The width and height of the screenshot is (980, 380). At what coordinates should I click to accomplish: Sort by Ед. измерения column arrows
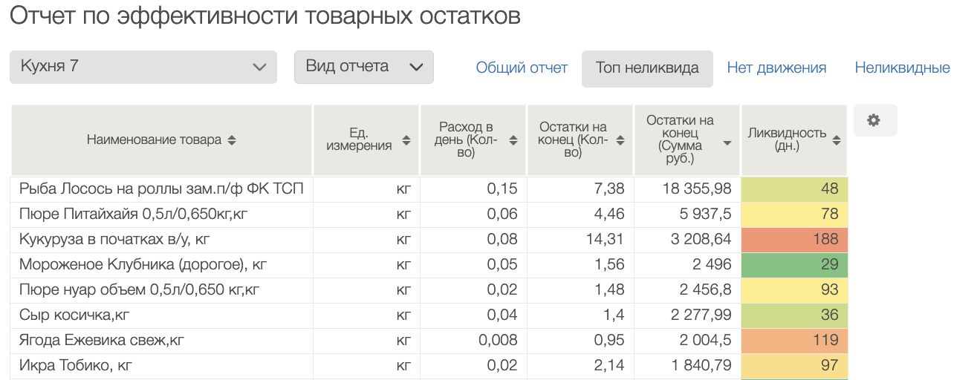pyautogui.click(x=406, y=140)
